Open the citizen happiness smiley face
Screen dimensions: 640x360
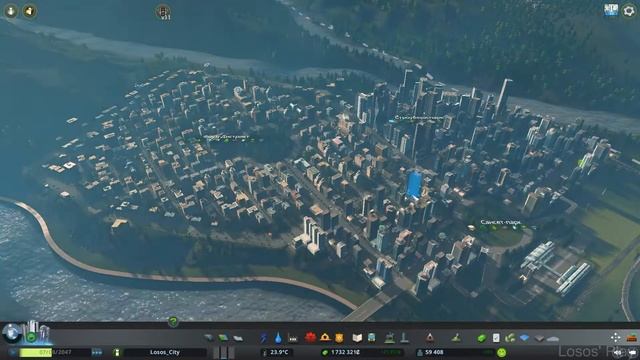point(502,352)
